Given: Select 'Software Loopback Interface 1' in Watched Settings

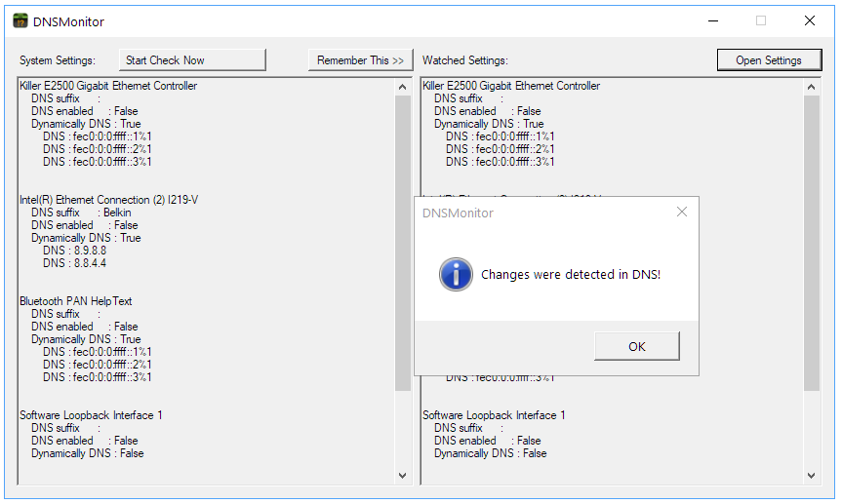Looking at the screenshot, I should [494, 415].
